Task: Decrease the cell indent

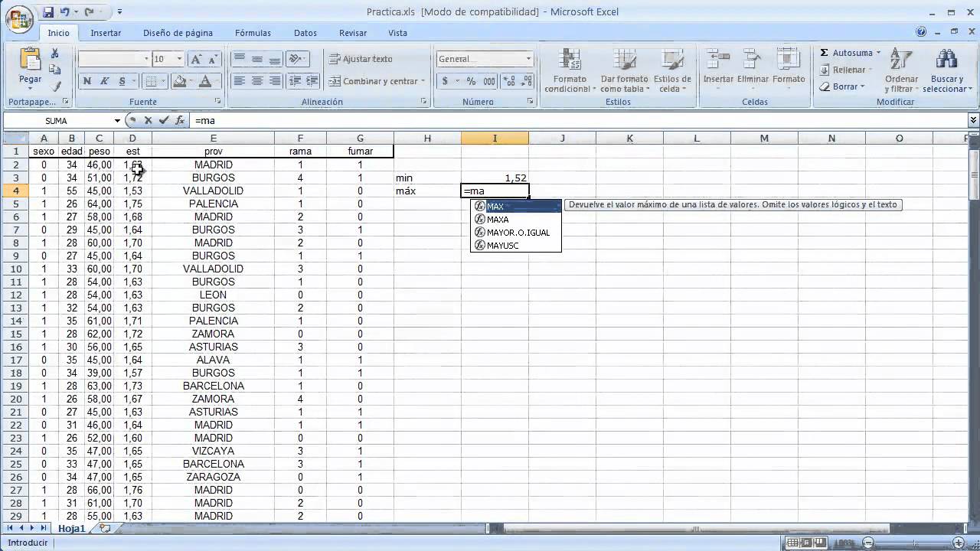Action: (296, 81)
